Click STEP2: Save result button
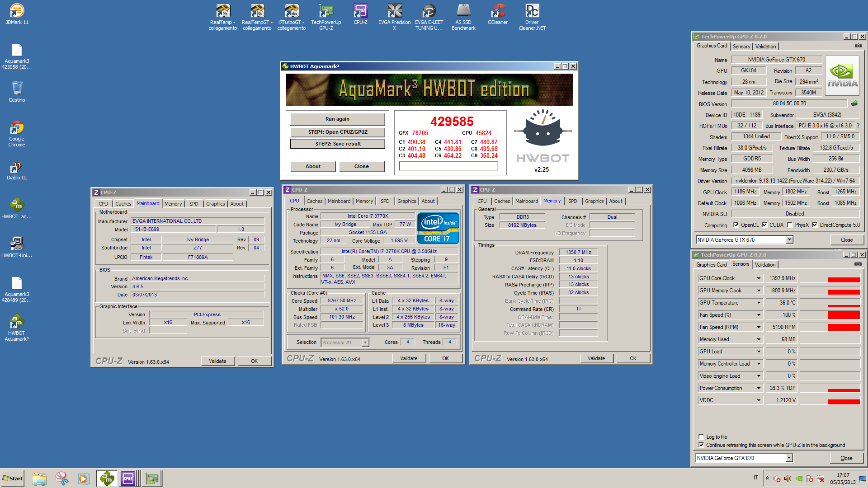The image size is (868, 488). point(337,144)
